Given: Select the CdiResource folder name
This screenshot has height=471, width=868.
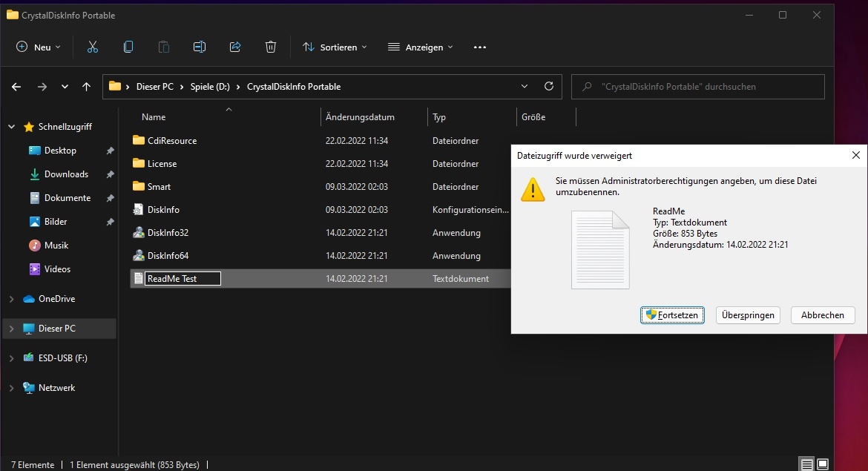Looking at the screenshot, I should (x=172, y=141).
